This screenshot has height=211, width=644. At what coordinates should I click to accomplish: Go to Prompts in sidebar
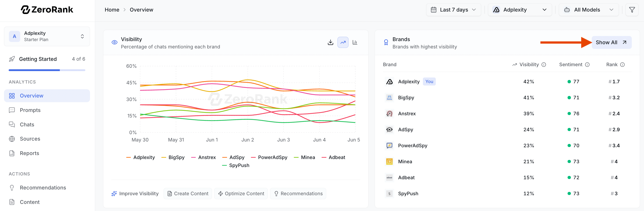tap(47, 110)
